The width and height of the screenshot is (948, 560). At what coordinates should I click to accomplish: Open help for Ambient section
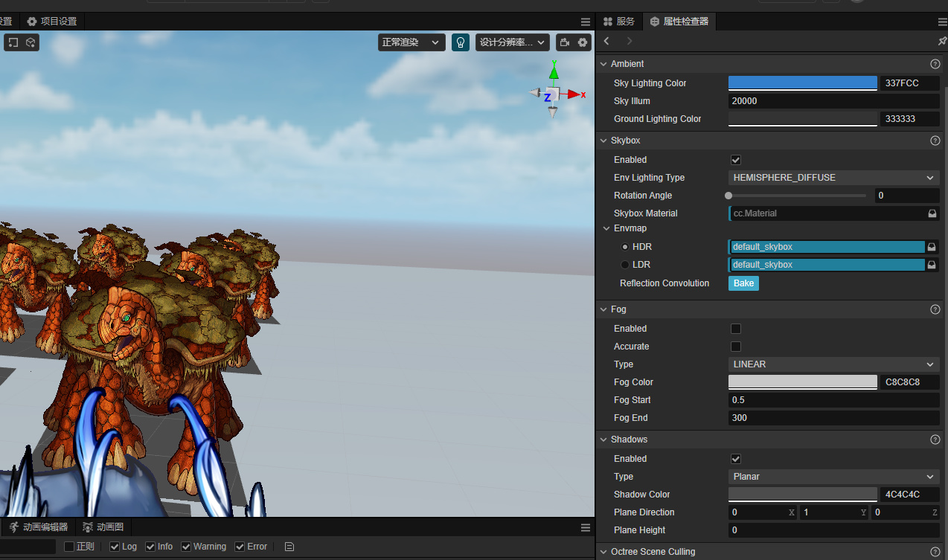click(x=935, y=64)
